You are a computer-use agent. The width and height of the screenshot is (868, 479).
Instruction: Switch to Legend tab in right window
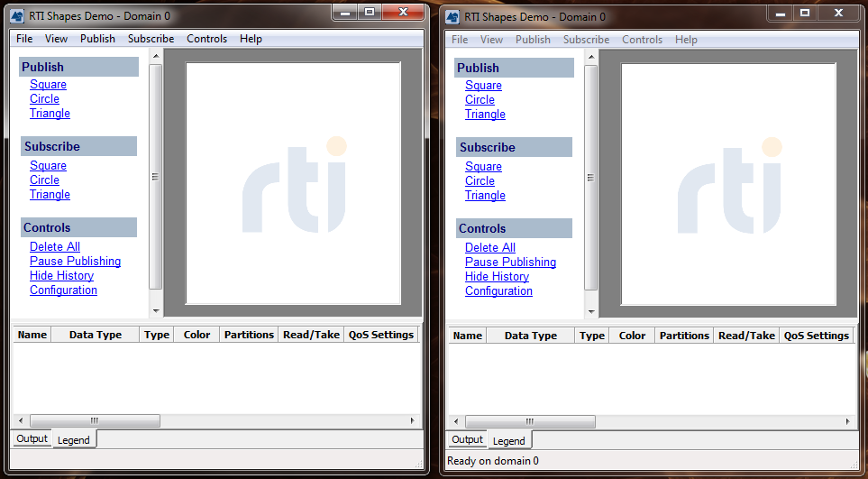click(508, 441)
